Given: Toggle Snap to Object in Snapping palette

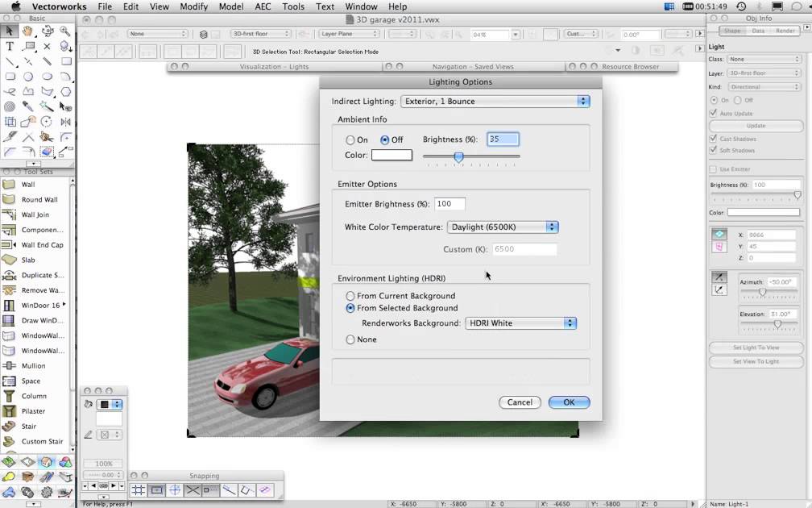Looking at the screenshot, I should [157, 490].
